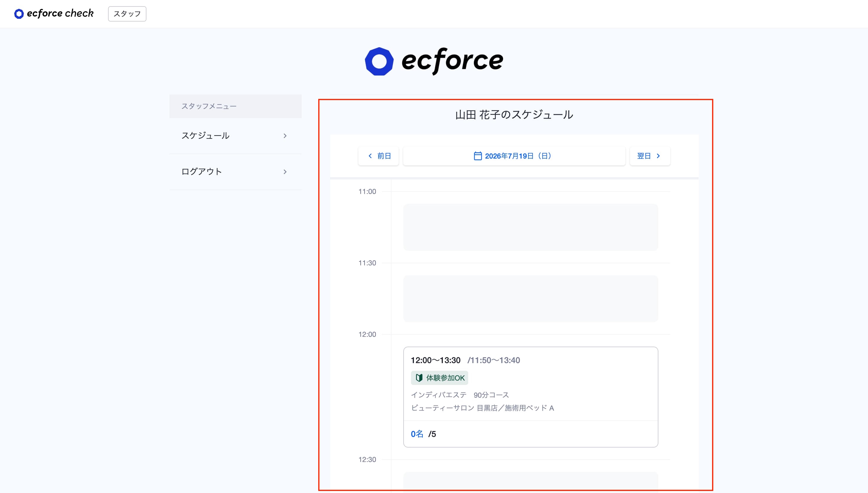
Task: Open the スケジュール menu item
Action: coord(235,136)
